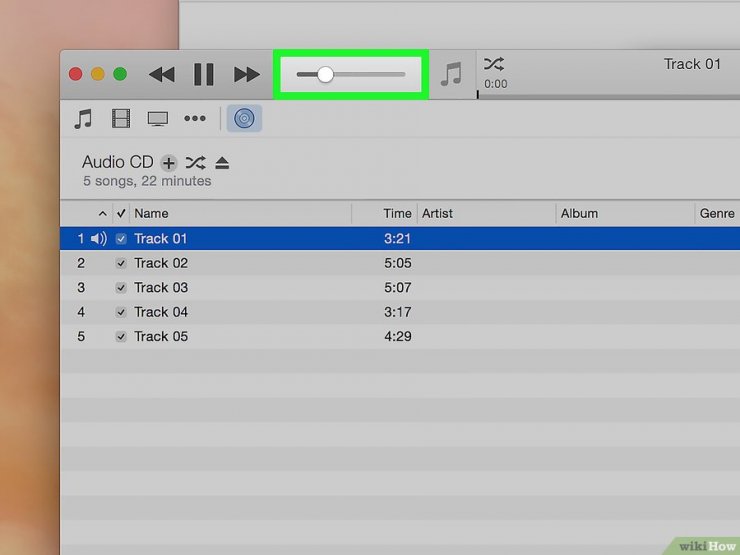Uncheck the Track 01 checkbox
The height and width of the screenshot is (555, 740).
pos(121,239)
